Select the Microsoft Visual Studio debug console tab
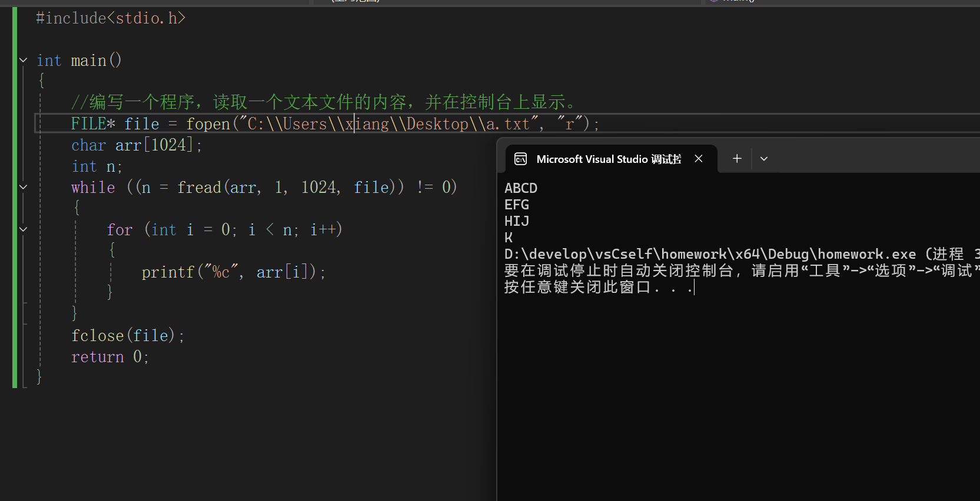The width and height of the screenshot is (980, 501). click(x=611, y=159)
